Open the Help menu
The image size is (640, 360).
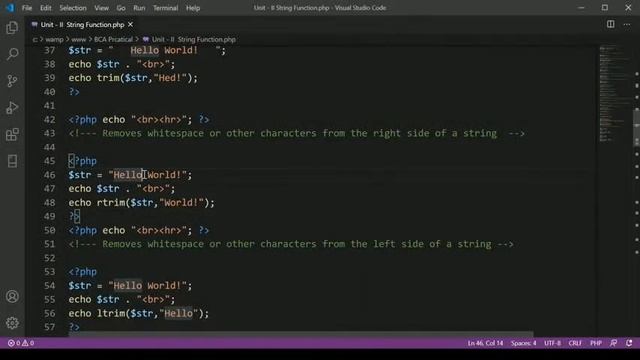point(193,8)
